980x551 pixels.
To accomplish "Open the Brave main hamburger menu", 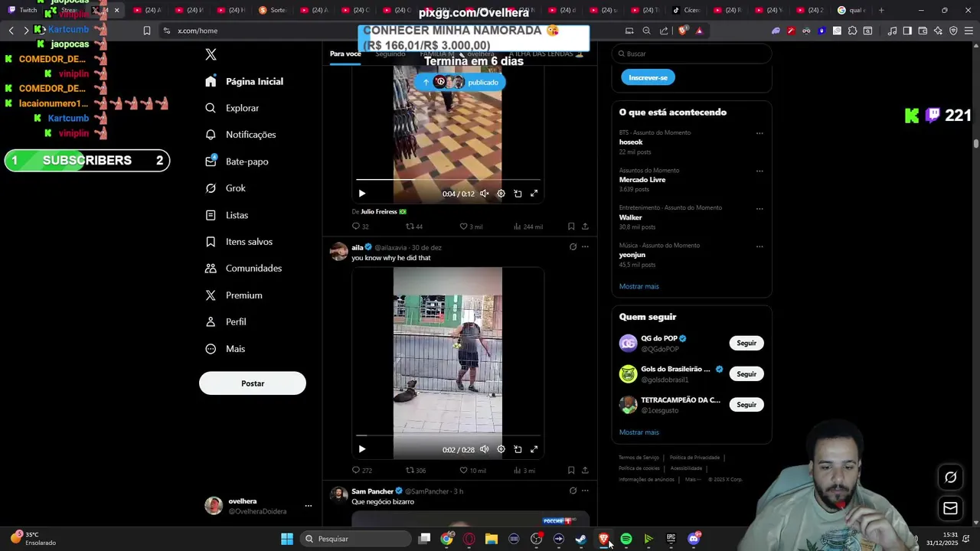I will coord(969,31).
